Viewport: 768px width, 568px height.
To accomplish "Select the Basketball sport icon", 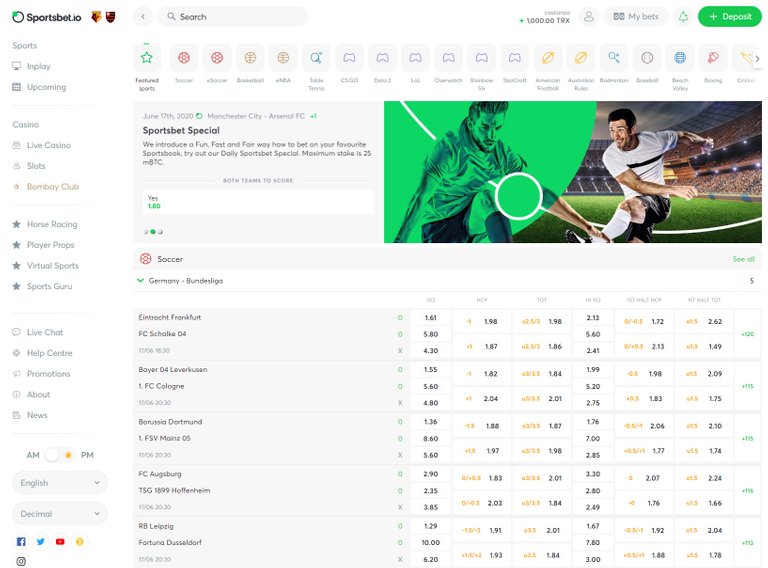I will click(x=250, y=58).
